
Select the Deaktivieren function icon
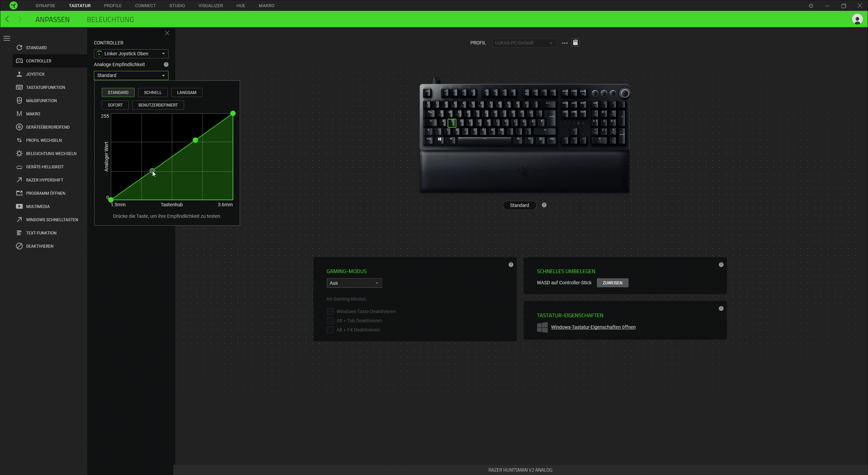19,246
